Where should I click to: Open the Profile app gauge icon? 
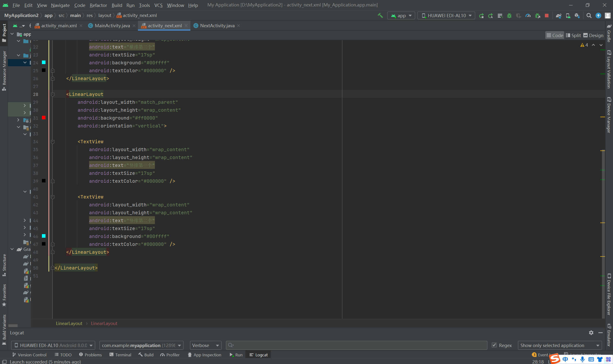[528, 16]
